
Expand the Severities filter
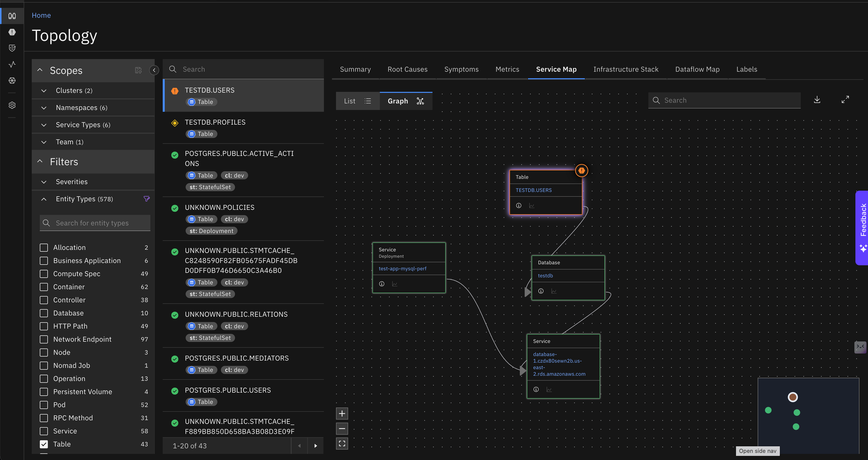44,182
